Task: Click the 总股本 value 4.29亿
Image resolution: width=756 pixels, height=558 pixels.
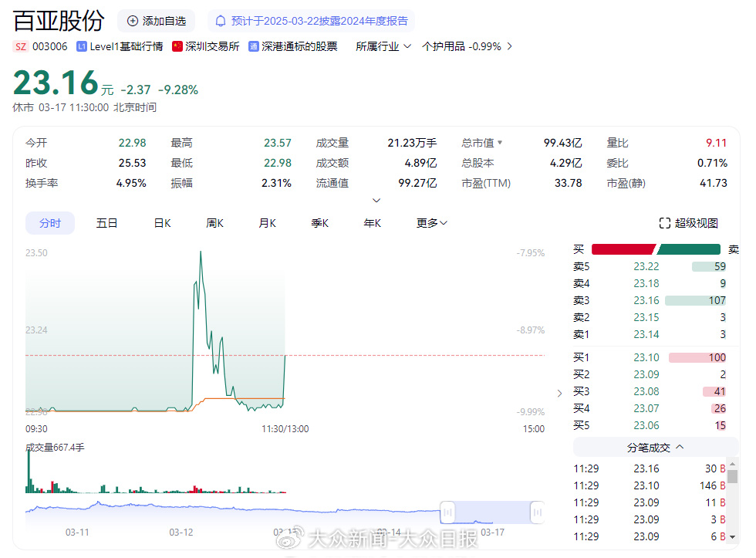Action: tap(566, 163)
